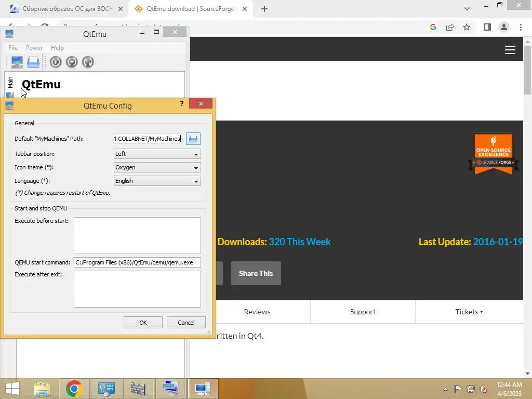
Task: Click the browser page vertical scrollbar
Action: coord(527,70)
